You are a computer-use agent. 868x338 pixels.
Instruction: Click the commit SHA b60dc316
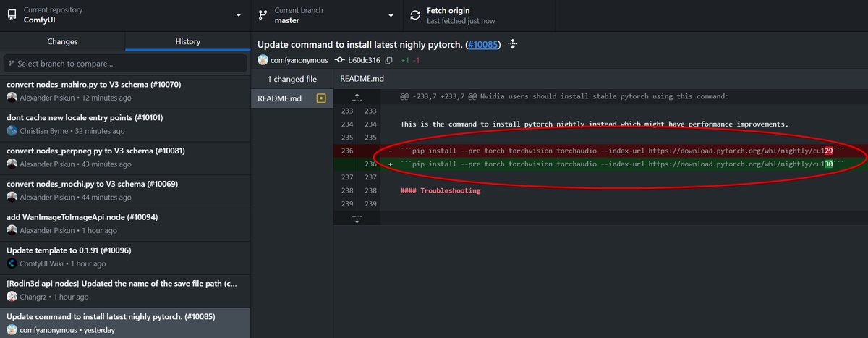coord(364,60)
